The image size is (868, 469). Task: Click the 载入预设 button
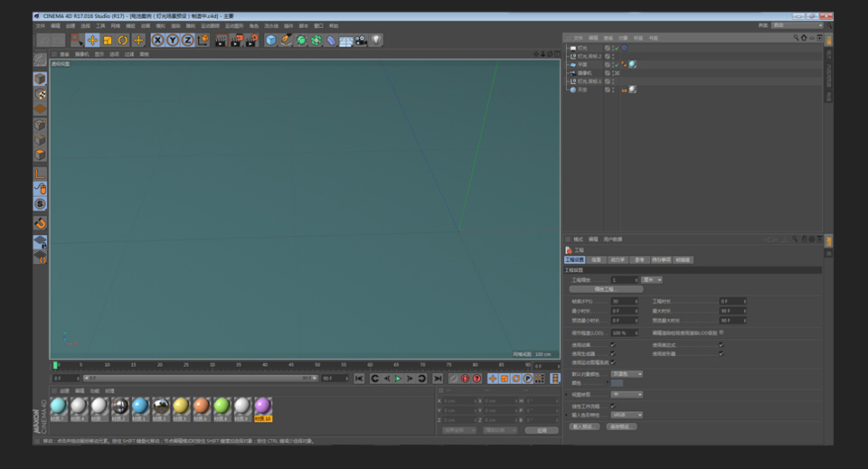pyautogui.click(x=585, y=426)
